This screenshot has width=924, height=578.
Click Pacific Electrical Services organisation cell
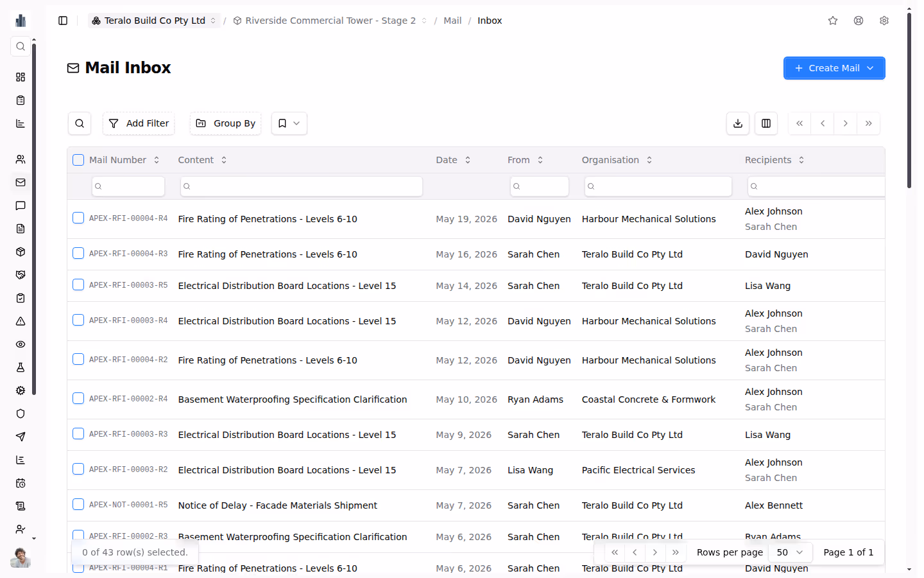tap(638, 470)
